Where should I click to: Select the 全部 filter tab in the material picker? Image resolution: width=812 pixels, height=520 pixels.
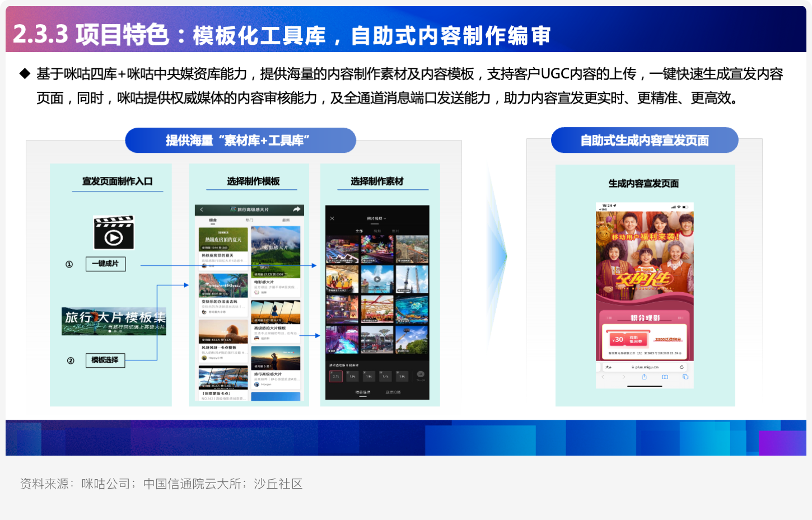coord(359,231)
